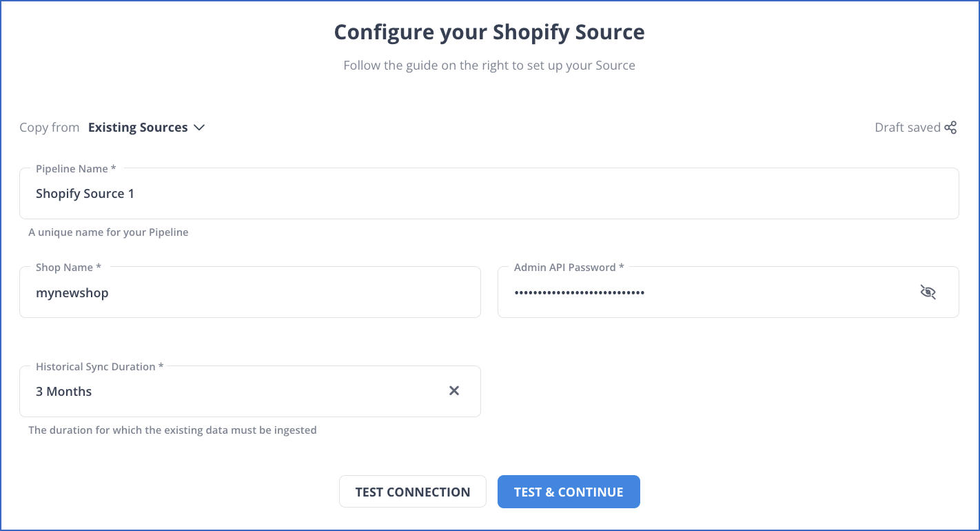Select the Shopify Source 1 text
The image size is (980, 531).
coord(85,193)
